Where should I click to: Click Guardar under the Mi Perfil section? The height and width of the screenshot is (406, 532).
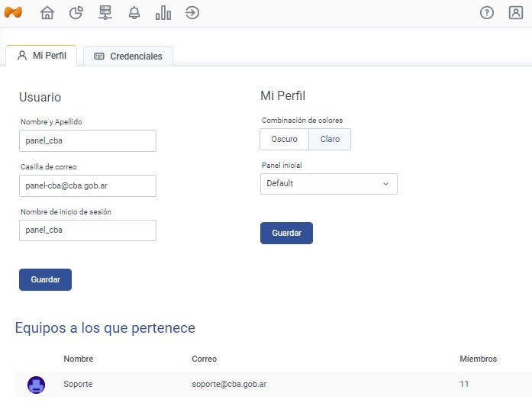pos(286,234)
